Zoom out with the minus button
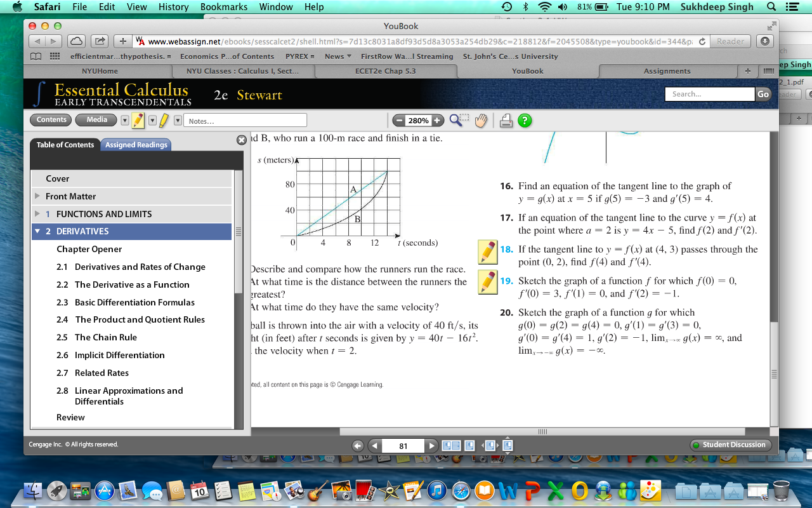The height and width of the screenshot is (508, 812). [x=399, y=121]
